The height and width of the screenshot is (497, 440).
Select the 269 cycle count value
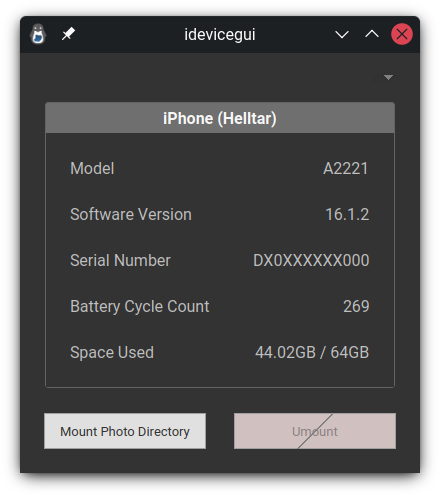pos(356,306)
